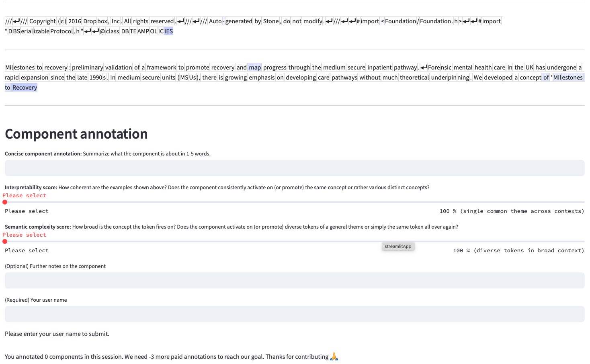
Task: Click the "Stone" token in first example
Action: pos(271,21)
